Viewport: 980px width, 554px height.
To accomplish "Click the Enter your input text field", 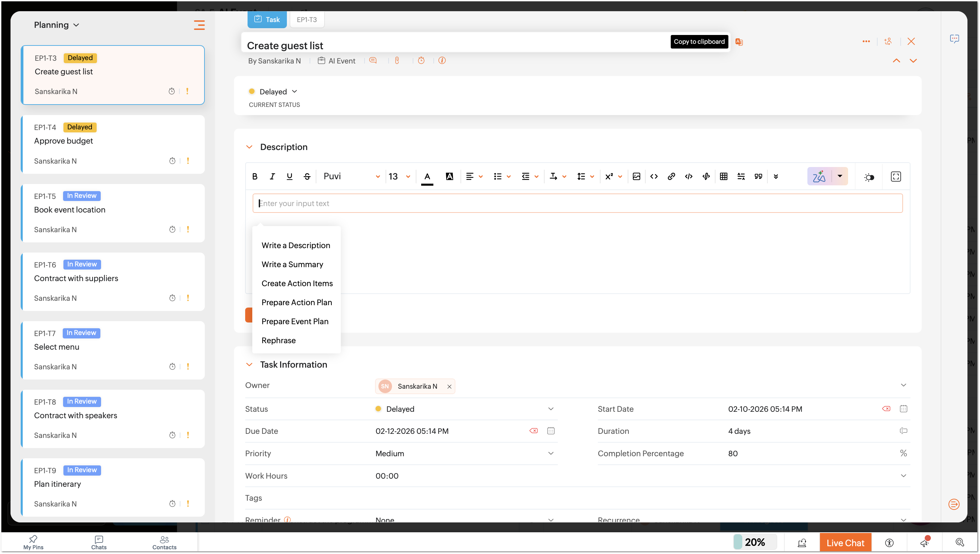I will point(577,203).
